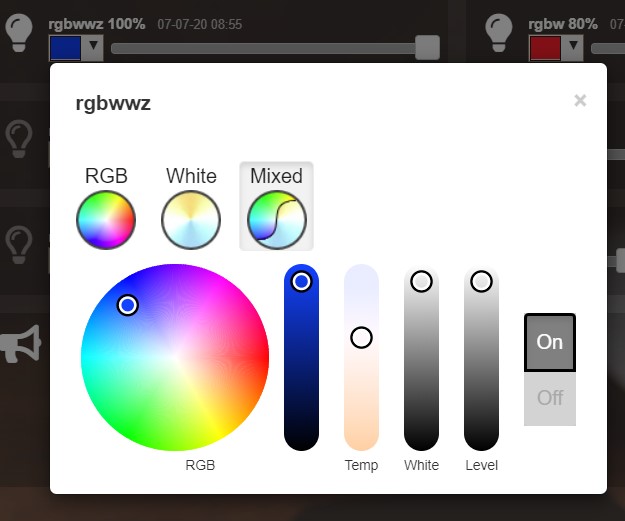Switch to the Mixed tab label

pyautogui.click(x=276, y=176)
